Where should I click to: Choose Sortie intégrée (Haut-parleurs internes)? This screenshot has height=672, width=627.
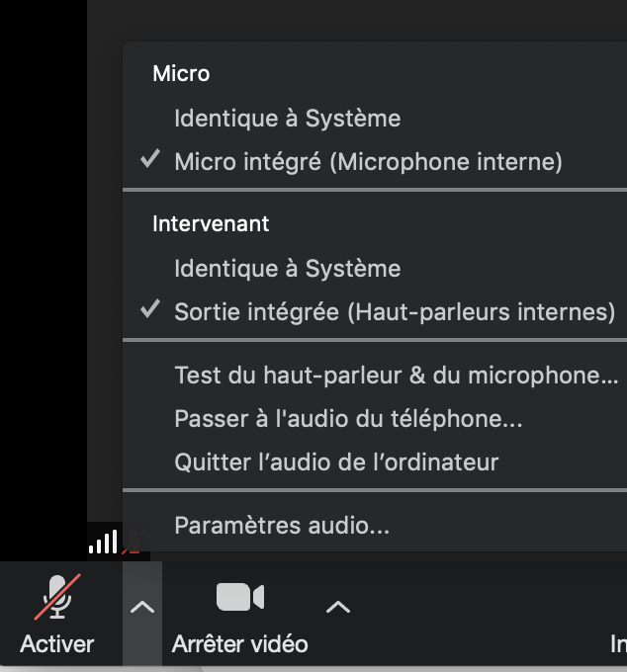tap(395, 312)
